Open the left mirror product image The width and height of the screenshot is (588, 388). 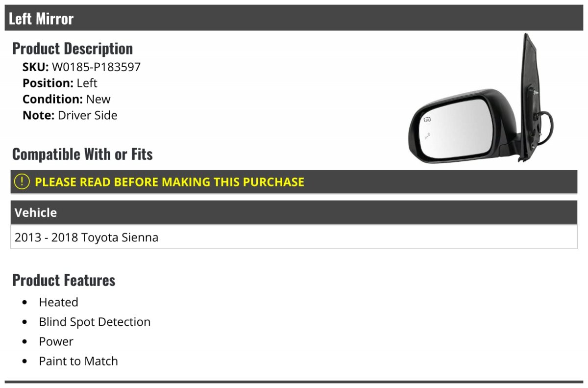coord(481,98)
